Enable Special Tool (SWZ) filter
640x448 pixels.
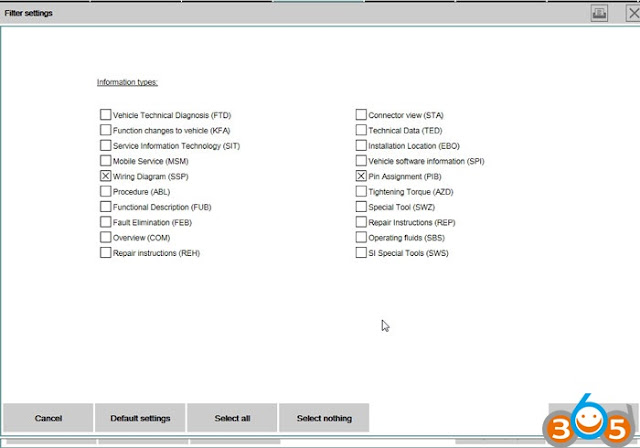coord(361,206)
